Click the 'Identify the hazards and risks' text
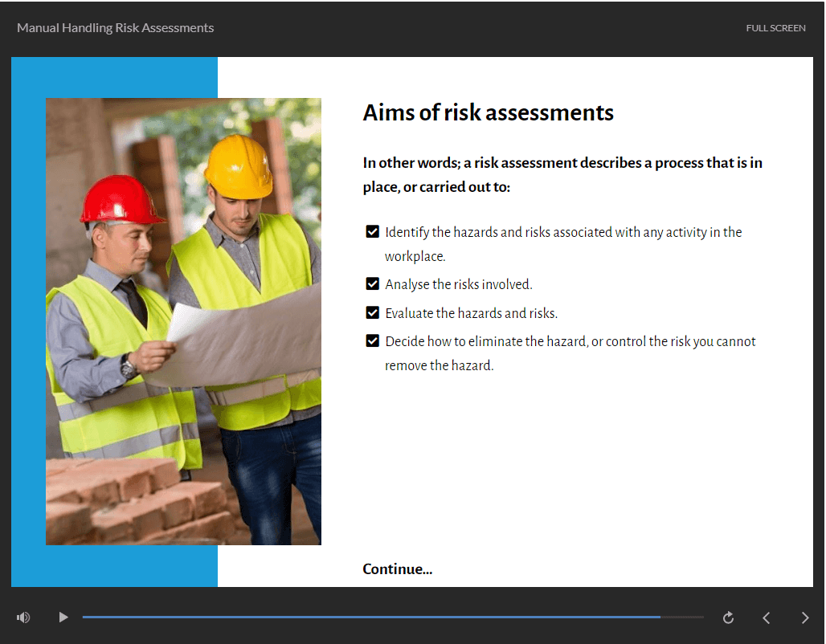826x644 pixels. pos(563,244)
